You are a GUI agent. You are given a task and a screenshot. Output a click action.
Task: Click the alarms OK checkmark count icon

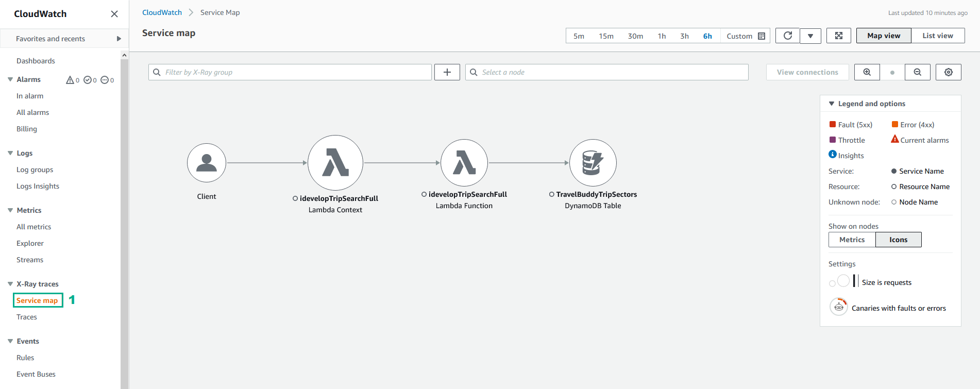pos(88,80)
